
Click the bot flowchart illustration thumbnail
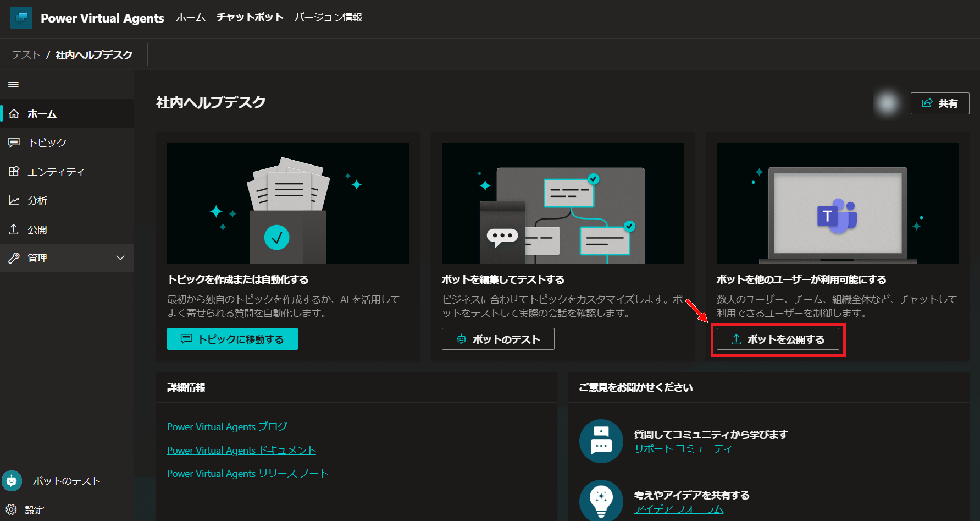tap(563, 204)
